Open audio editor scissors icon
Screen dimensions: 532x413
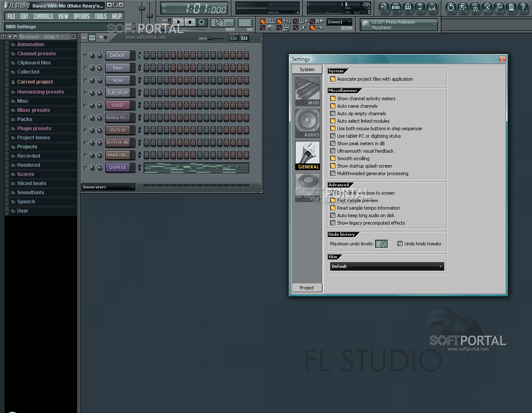(487, 7)
